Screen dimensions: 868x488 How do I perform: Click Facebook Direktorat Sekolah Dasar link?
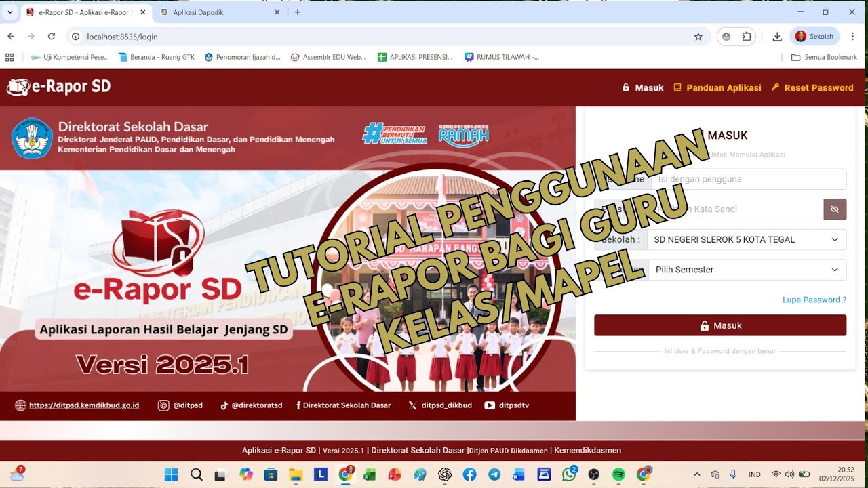click(x=344, y=405)
